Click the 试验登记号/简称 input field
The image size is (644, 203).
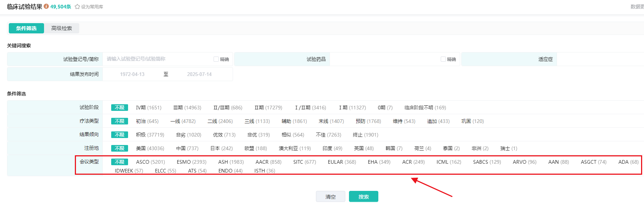[x=158, y=59]
